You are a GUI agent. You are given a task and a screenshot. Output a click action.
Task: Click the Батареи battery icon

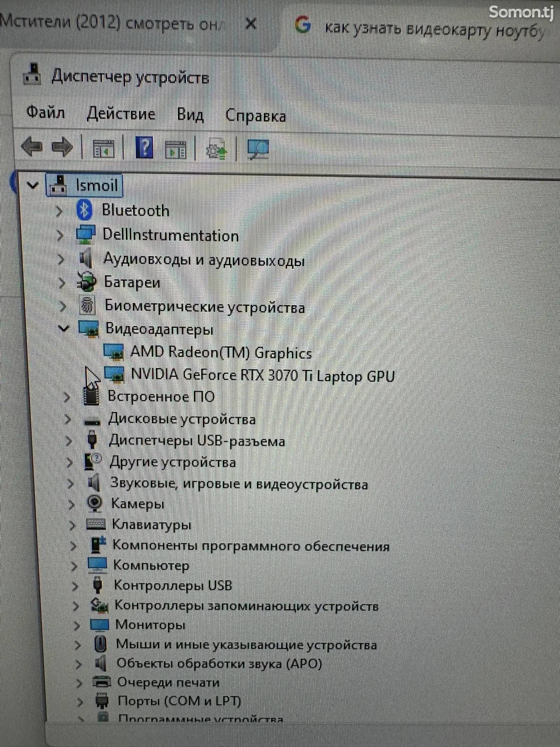pos(87,282)
